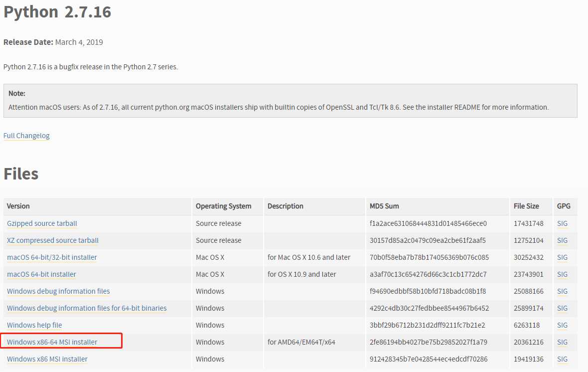The image size is (588, 372).
Task: Click the Files section heading
Action: [21, 174]
